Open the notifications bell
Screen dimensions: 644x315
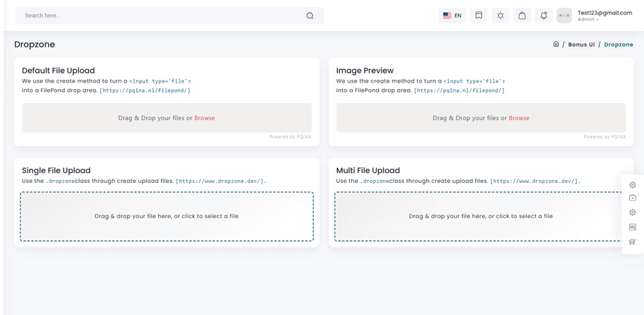(x=544, y=16)
